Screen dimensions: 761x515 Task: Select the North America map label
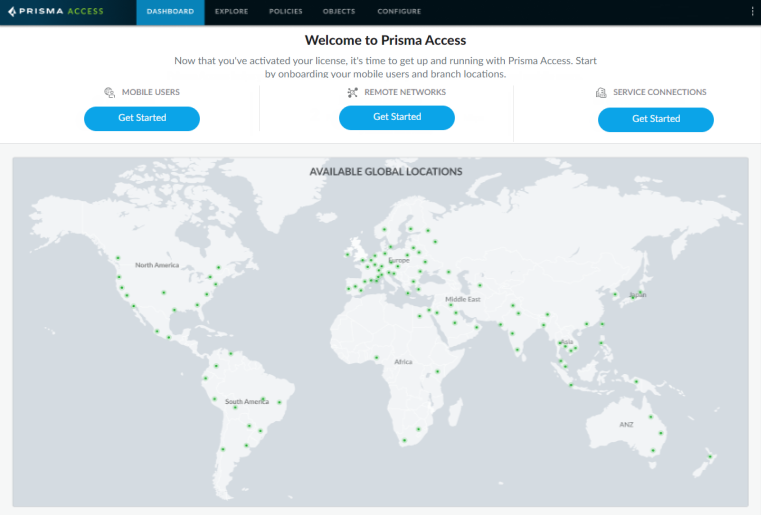(157, 265)
